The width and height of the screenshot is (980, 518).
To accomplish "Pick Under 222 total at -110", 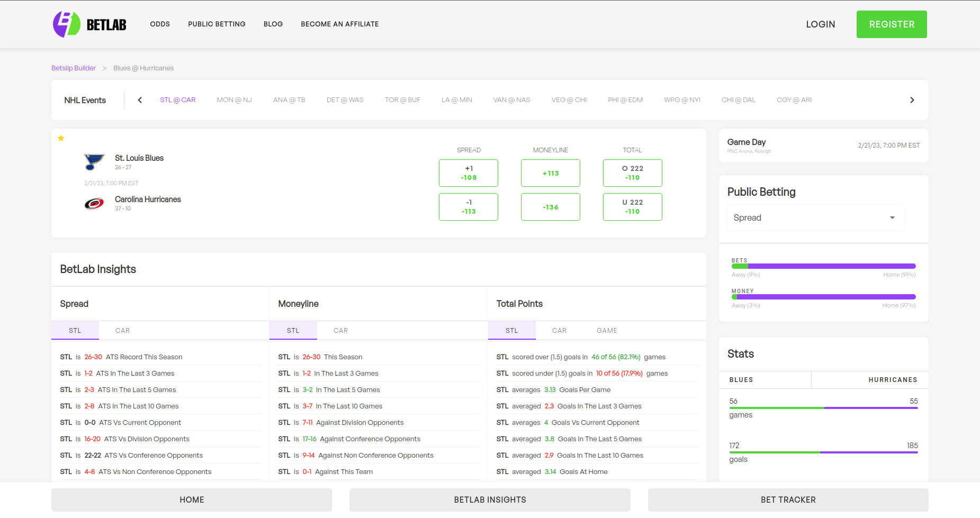I will point(633,207).
